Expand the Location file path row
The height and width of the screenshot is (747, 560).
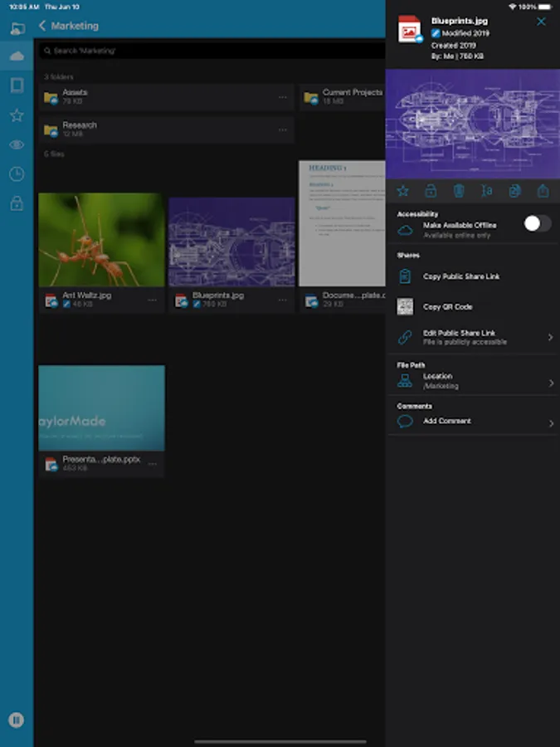coord(473,381)
